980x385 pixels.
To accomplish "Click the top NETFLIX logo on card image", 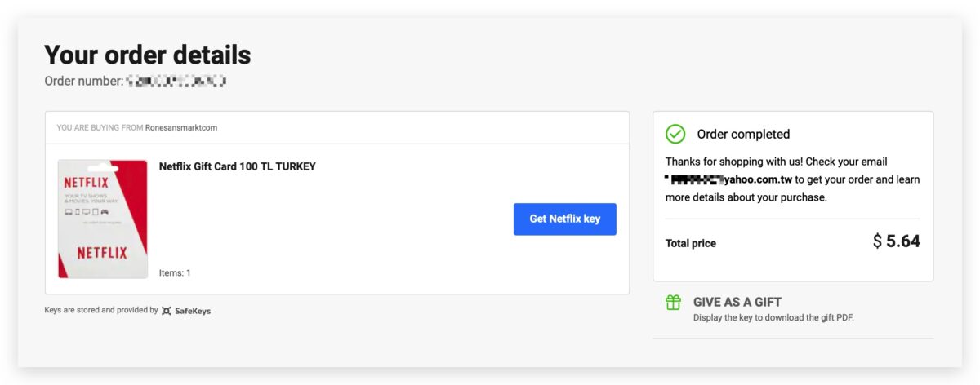I will pos(87,182).
